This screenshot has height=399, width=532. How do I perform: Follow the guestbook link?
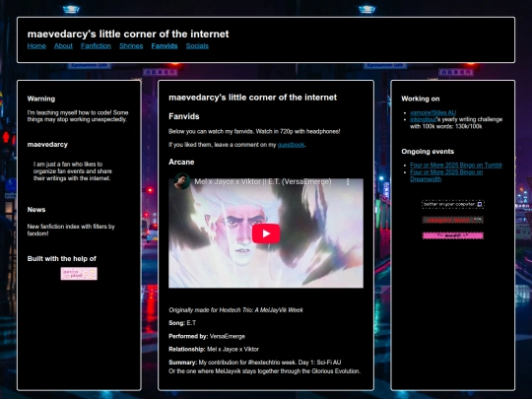point(291,145)
